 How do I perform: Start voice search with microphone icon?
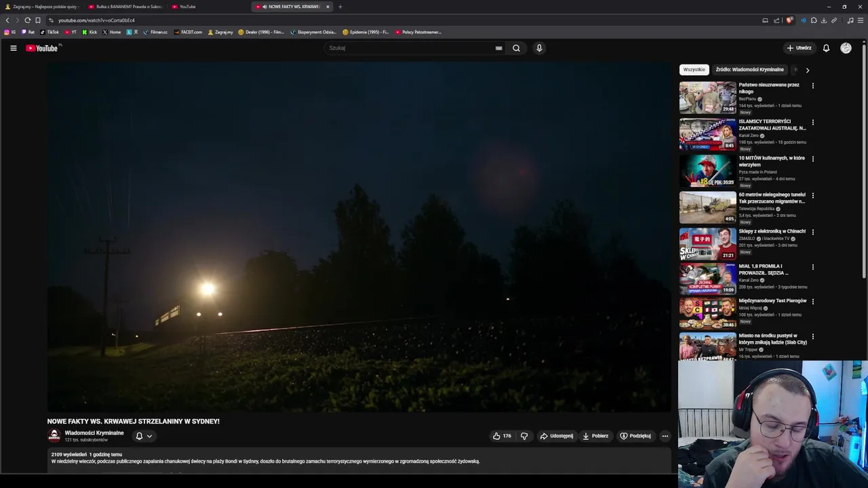pyautogui.click(x=539, y=48)
